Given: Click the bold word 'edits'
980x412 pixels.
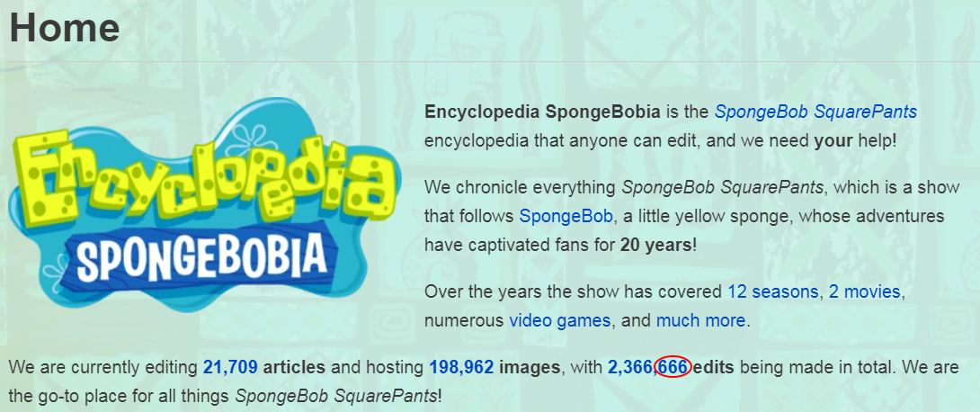Looking at the screenshot, I should (x=714, y=368).
